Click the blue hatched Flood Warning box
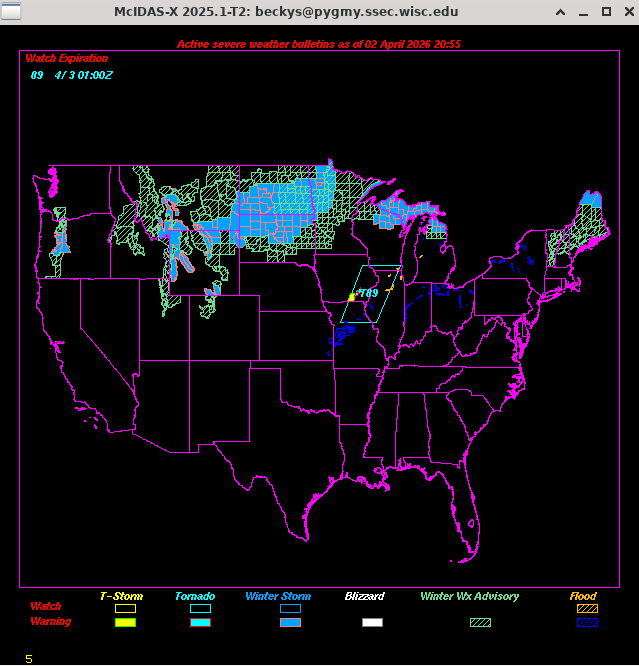 tap(587, 622)
